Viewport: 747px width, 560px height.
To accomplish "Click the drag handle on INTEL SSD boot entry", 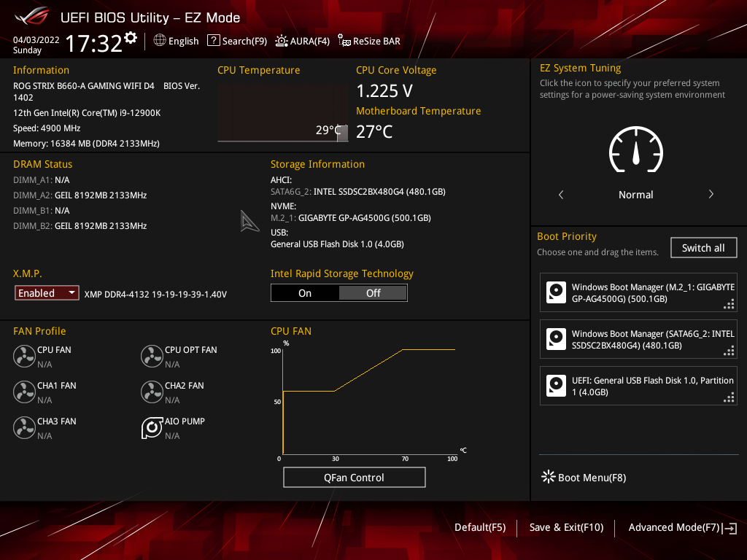I will pos(729,351).
